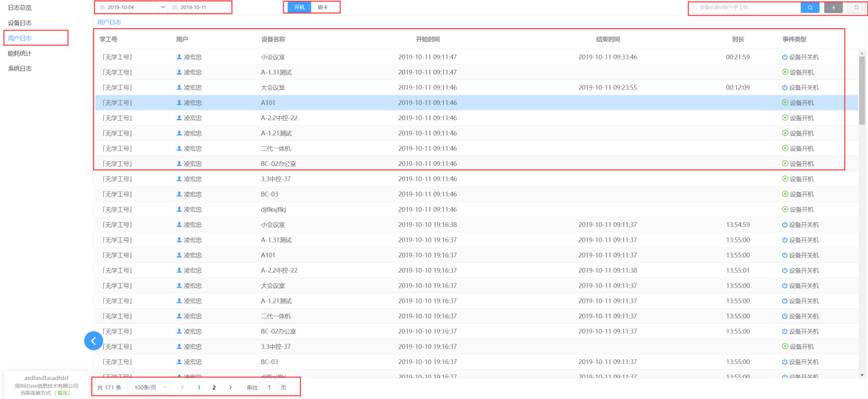This screenshot has height=399, width=868.
Task: Go to page 2 of the log
Action: pyautogui.click(x=214, y=387)
